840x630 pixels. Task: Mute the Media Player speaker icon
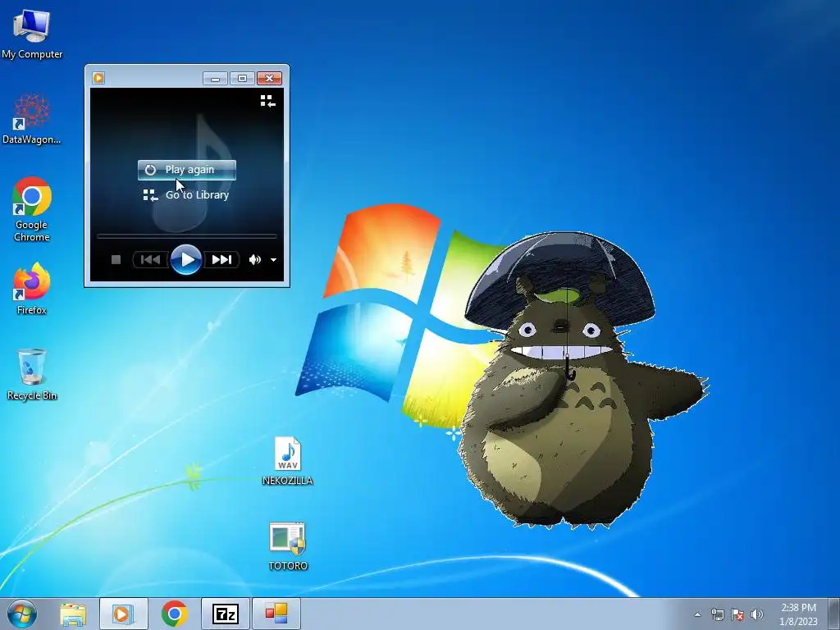click(x=255, y=260)
